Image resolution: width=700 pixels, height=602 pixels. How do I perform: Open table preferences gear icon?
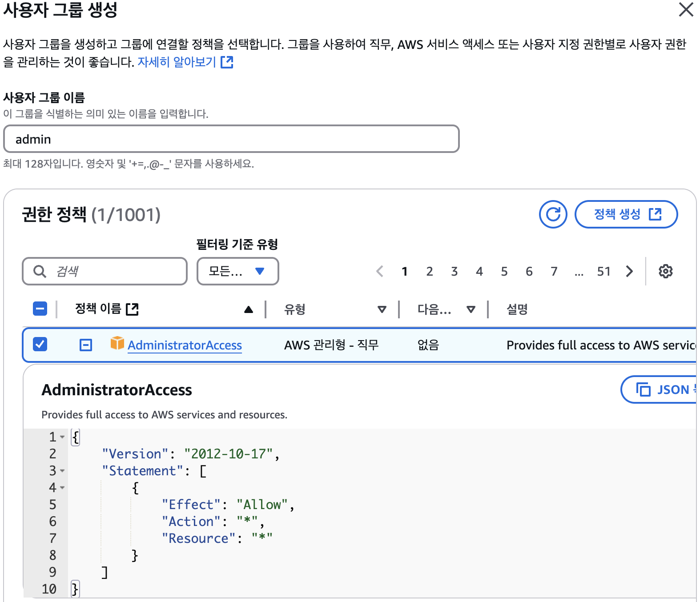pos(666,271)
